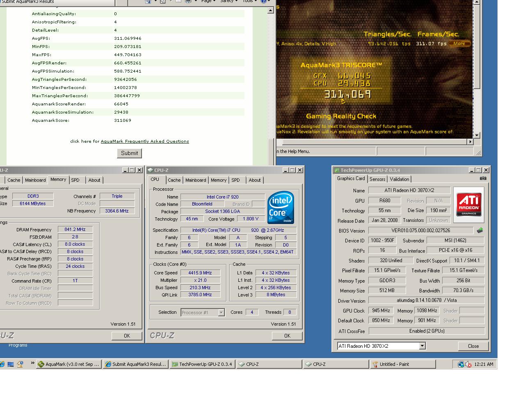Click AquaMark vertical scrollbar down arrow
Viewport: 525px width, 420px height.
pos(477,135)
